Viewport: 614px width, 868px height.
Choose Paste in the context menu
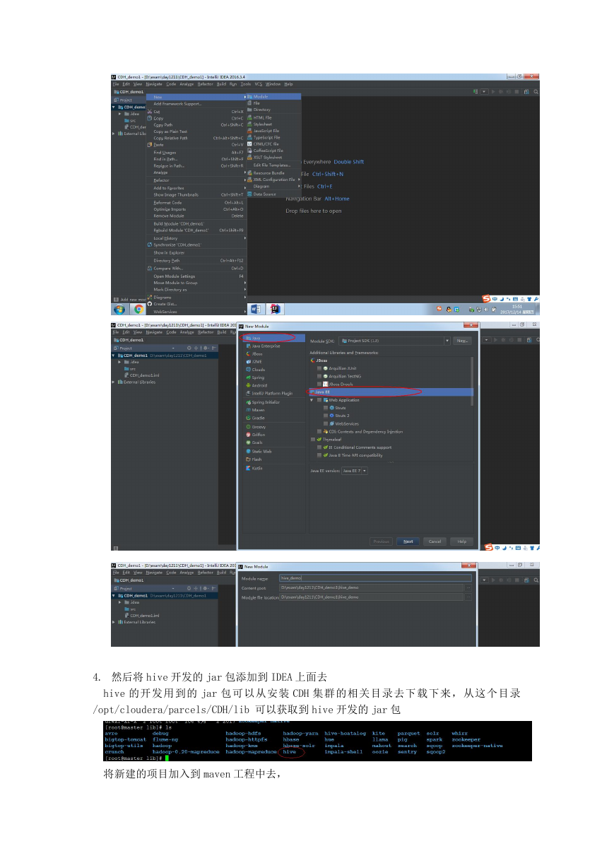pos(196,144)
